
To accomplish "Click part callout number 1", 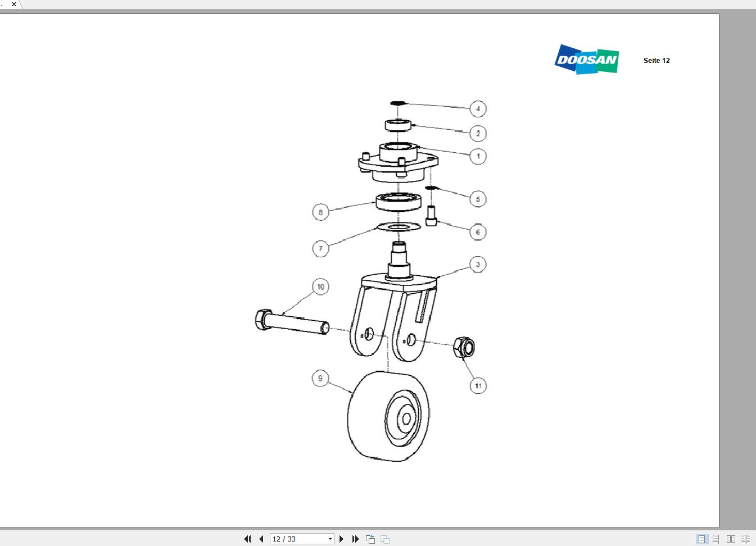I will point(478,156).
